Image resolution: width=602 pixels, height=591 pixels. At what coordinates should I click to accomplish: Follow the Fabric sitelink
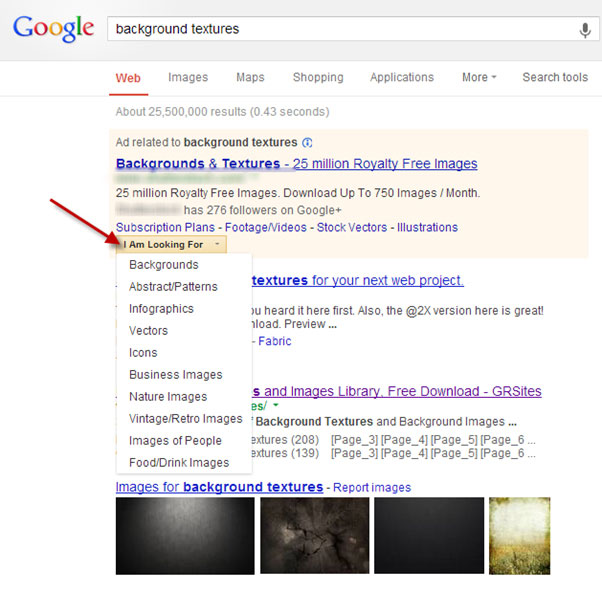pos(275,341)
